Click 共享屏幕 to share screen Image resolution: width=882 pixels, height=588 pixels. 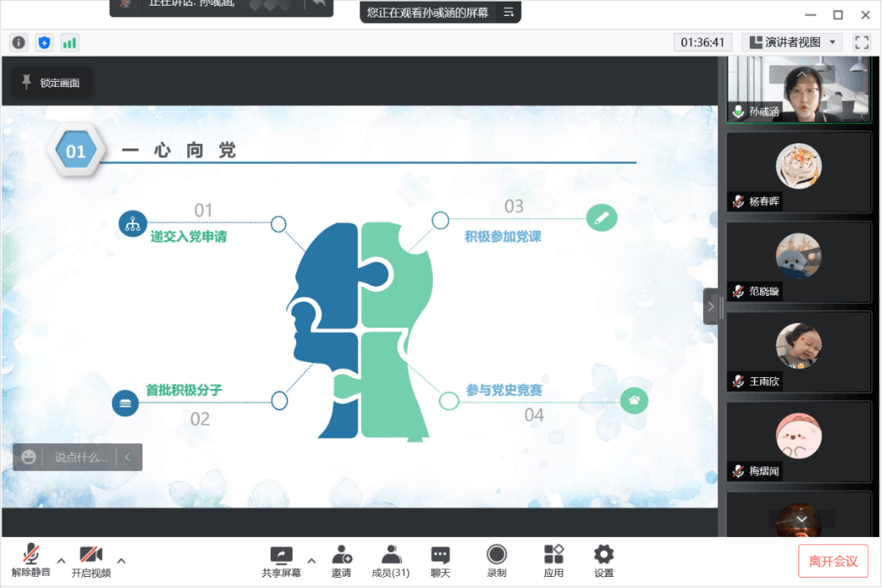click(281, 561)
